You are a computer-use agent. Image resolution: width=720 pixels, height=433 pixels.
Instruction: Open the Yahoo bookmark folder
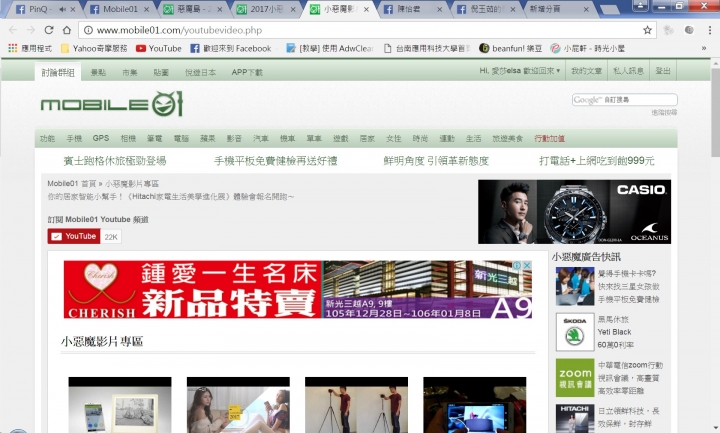click(x=94, y=48)
